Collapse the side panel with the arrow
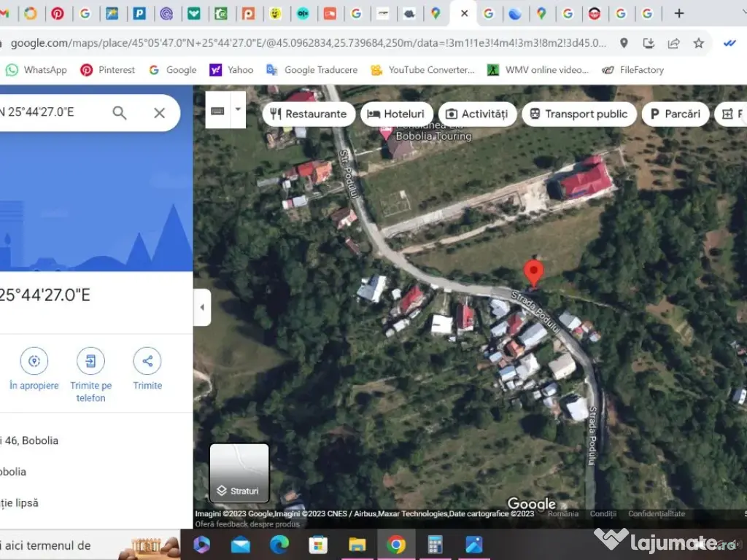The image size is (747, 560). point(202,307)
